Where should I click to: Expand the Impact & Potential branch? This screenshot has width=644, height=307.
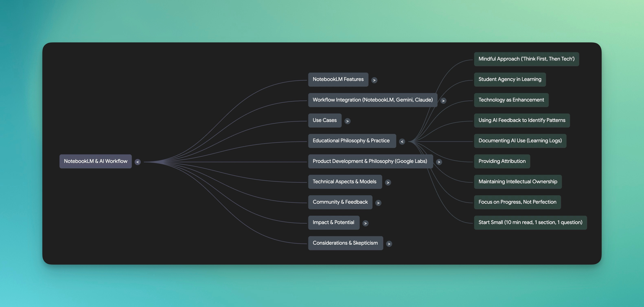coord(365,223)
